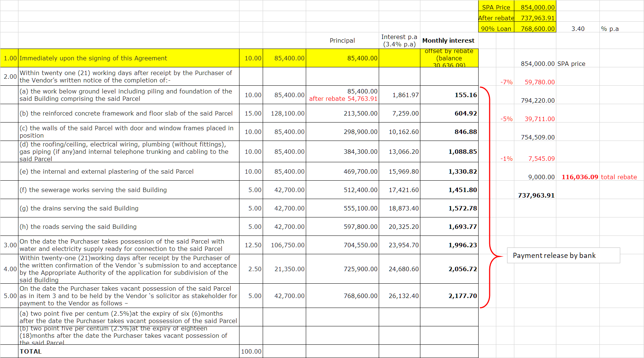The height and width of the screenshot is (358, 644).
Task: Click the '(a) the work below ground level' description
Action: 129,95
